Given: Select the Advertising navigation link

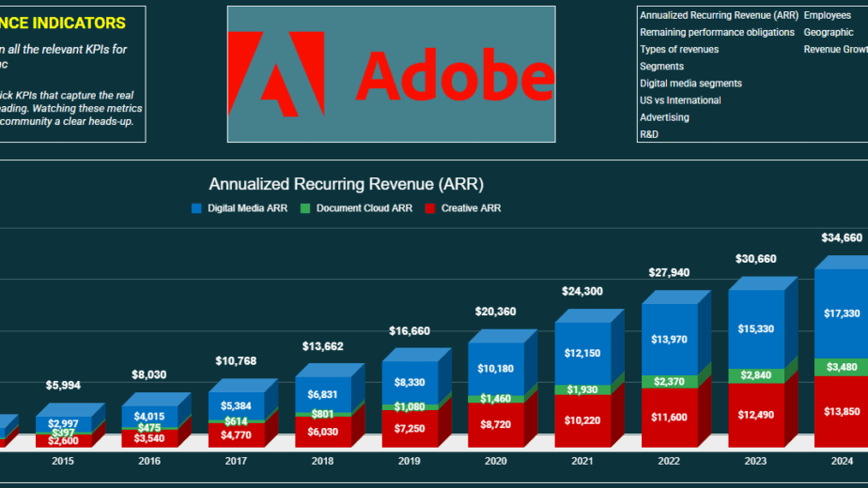Looking at the screenshot, I should coord(664,117).
